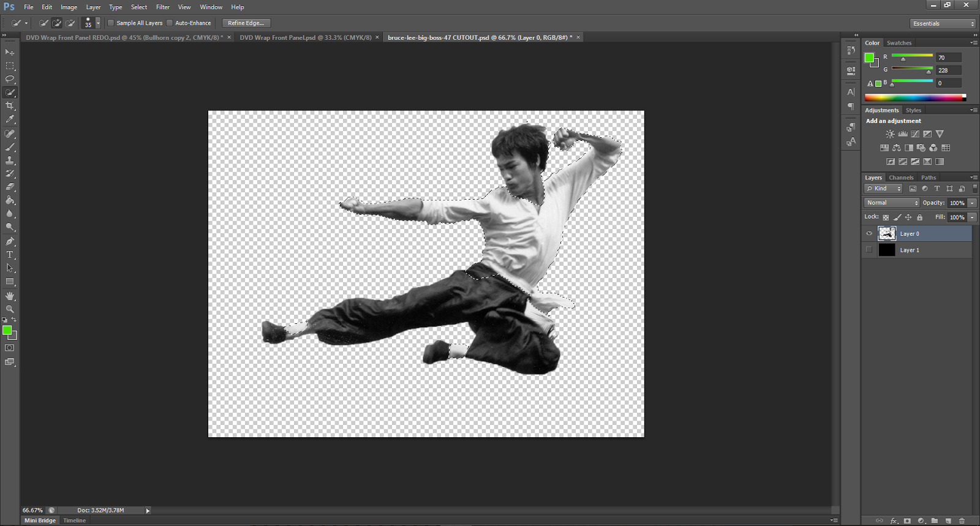Open the Image menu
The image size is (980, 526).
point(69,7)
